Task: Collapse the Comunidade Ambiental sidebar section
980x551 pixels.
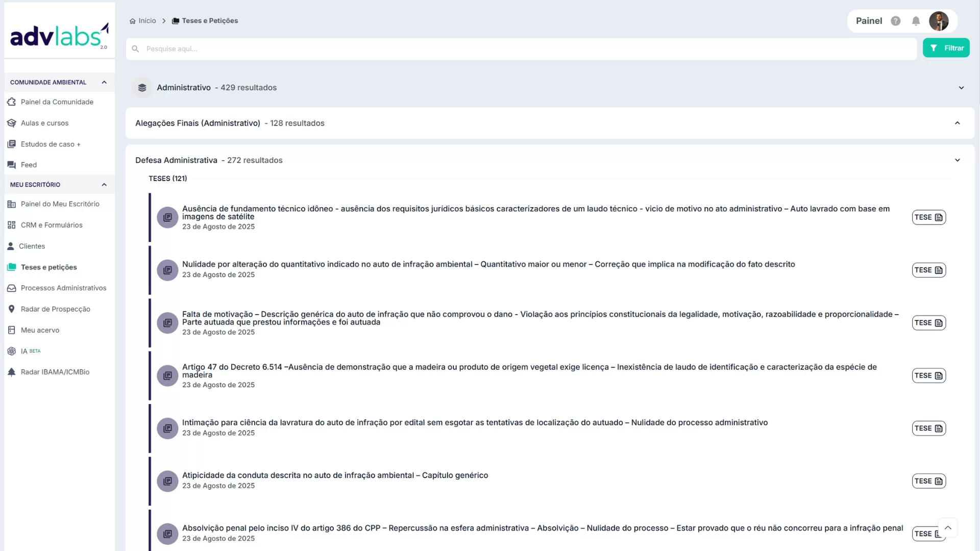Action: [104, 82]
